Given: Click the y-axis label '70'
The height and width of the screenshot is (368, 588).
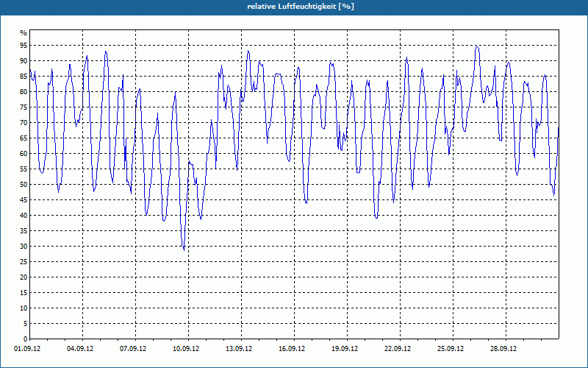Looking at the screenshot, I should [24, 123].
